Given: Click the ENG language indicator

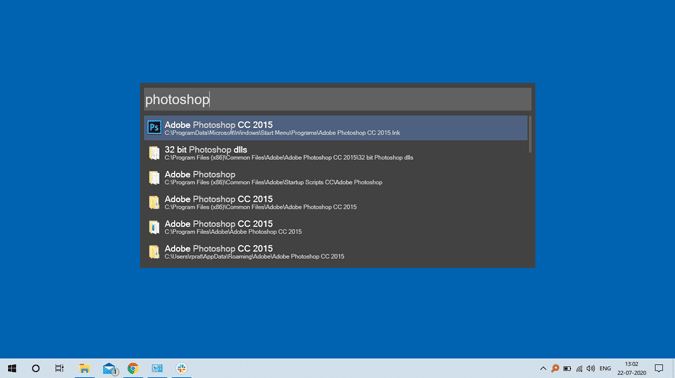Looking at the screenshot, I should 605,369.
